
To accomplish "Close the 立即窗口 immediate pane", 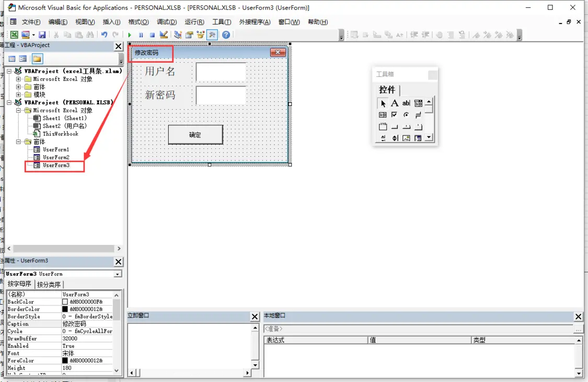I will [255, 317].
